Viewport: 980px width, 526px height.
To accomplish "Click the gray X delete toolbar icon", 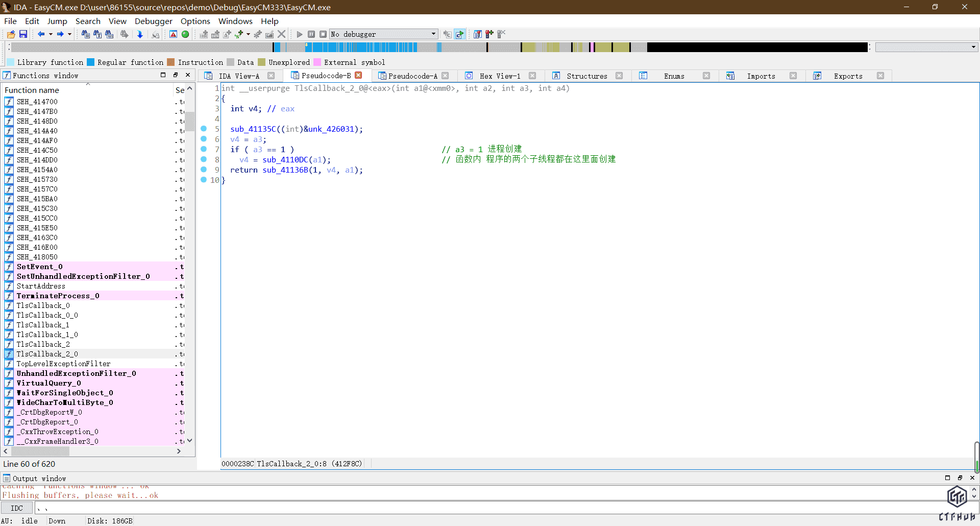I will click(281, 34).
